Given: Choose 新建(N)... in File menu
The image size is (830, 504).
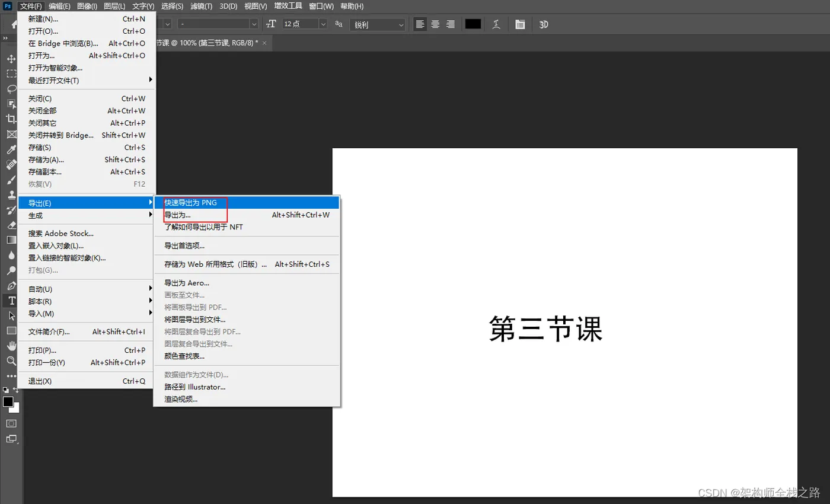Looking at the screenshot, I should pyautogui.click(x=87, y=19).
